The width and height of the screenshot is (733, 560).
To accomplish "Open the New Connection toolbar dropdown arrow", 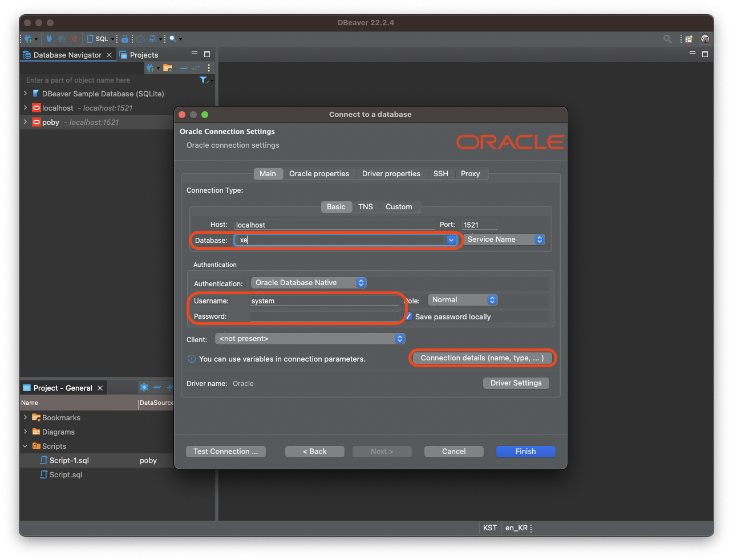I will pyautogui.click(x=36, y=39).
